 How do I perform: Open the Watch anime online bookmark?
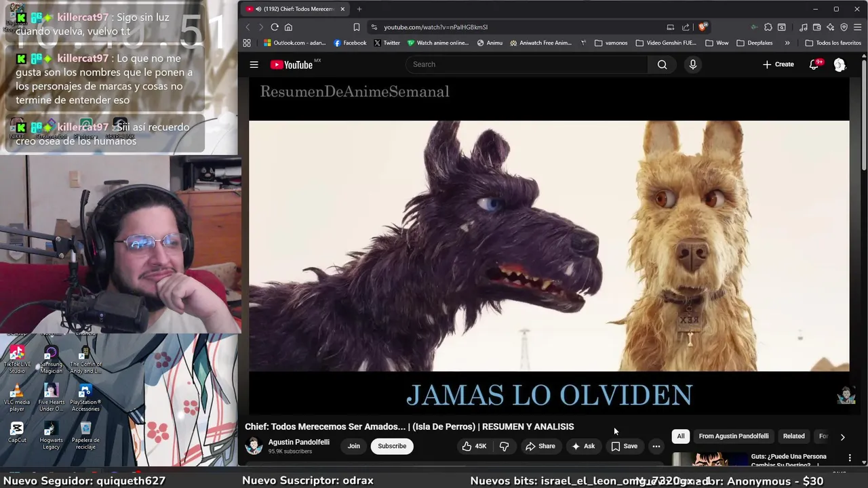point(437,43)
